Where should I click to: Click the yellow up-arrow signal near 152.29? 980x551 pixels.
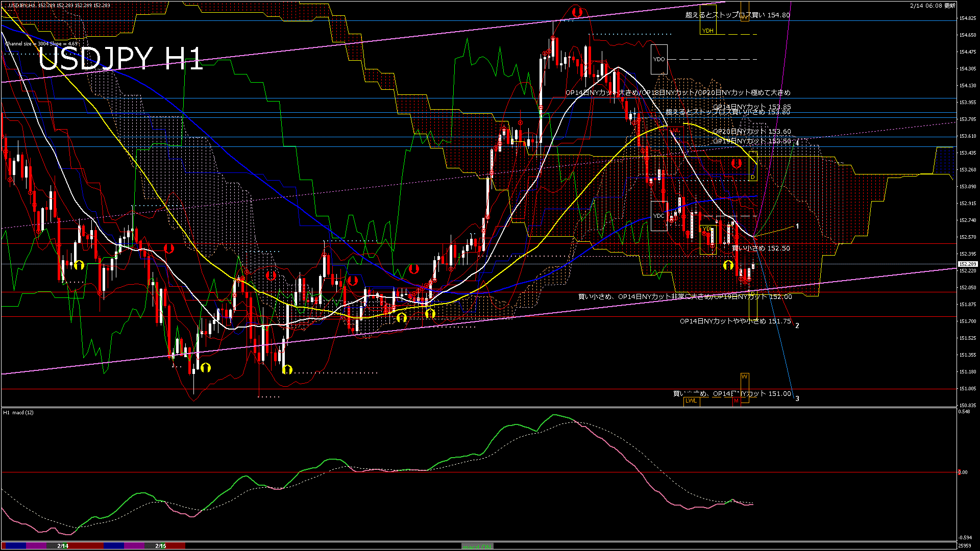(728, 265)
